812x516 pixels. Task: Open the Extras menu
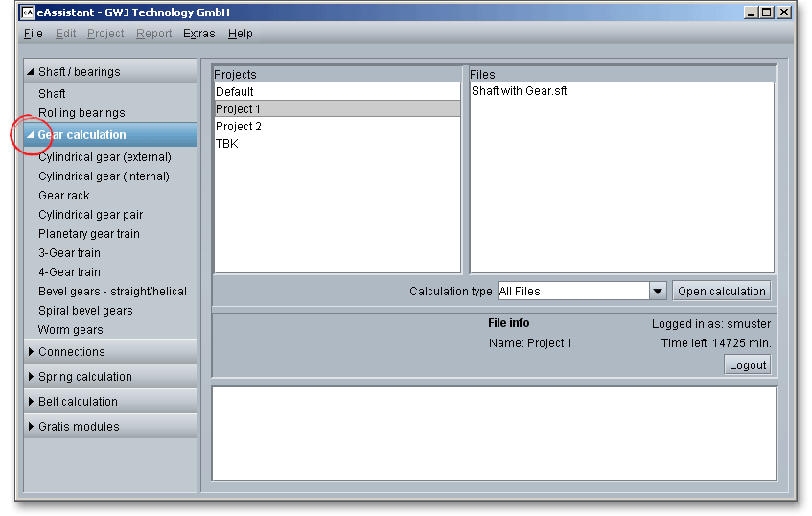click(x=199, y=34)
